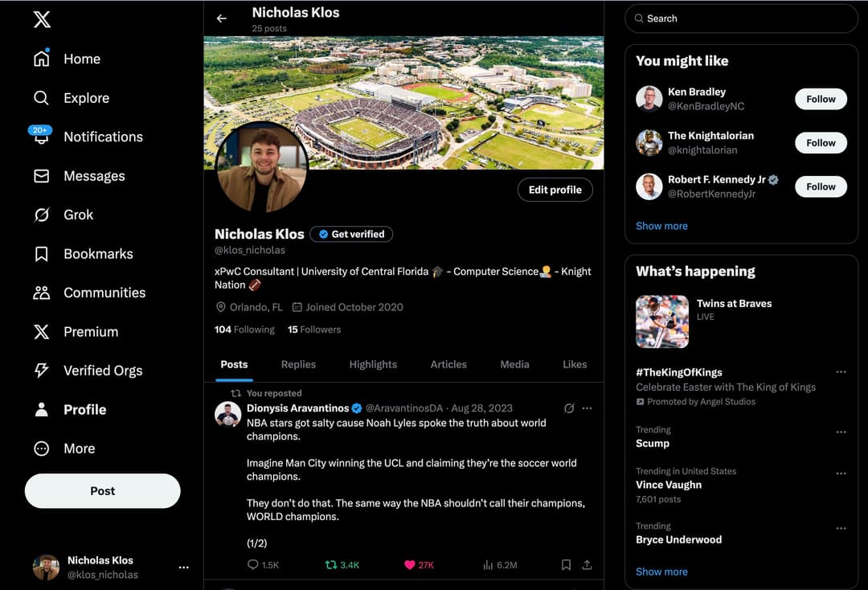
Task: Open Profile in sidebar
Action: pos(70,410)
